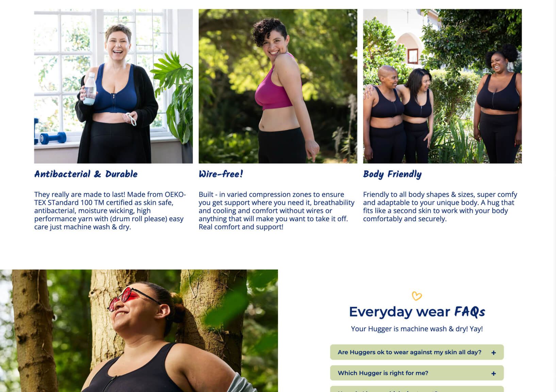Open the partially visible third FAQ item
The height and width of the screenshot is (392, 556).
coord(417,389)
